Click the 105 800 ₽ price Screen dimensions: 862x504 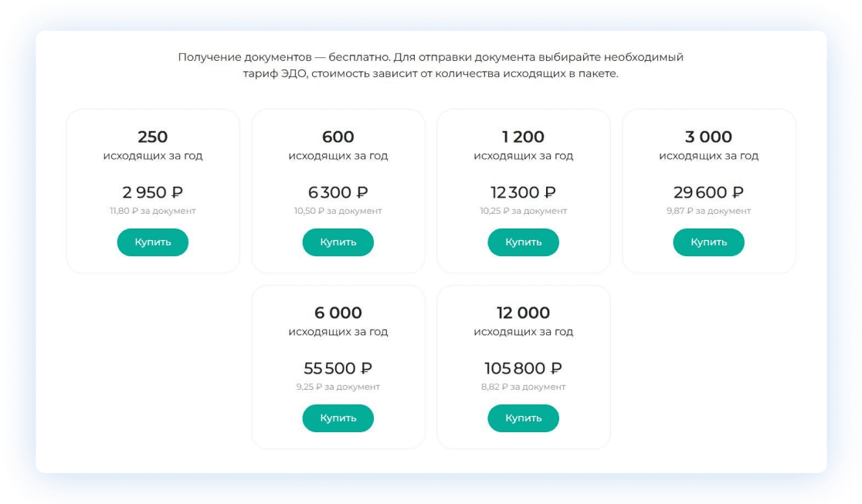coord(523,369)
